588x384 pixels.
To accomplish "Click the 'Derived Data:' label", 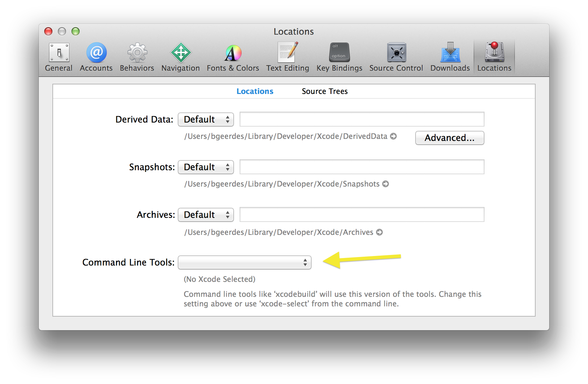I will 144,119.
